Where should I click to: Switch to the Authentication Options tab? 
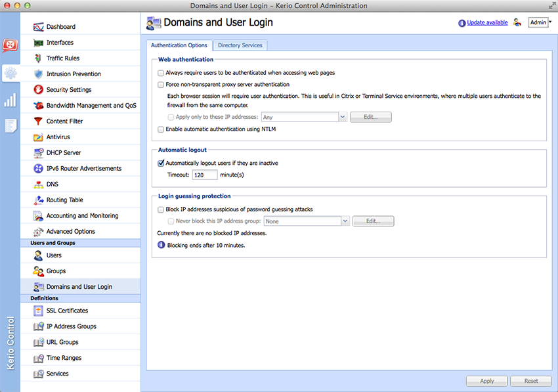[x=179, y=45]
